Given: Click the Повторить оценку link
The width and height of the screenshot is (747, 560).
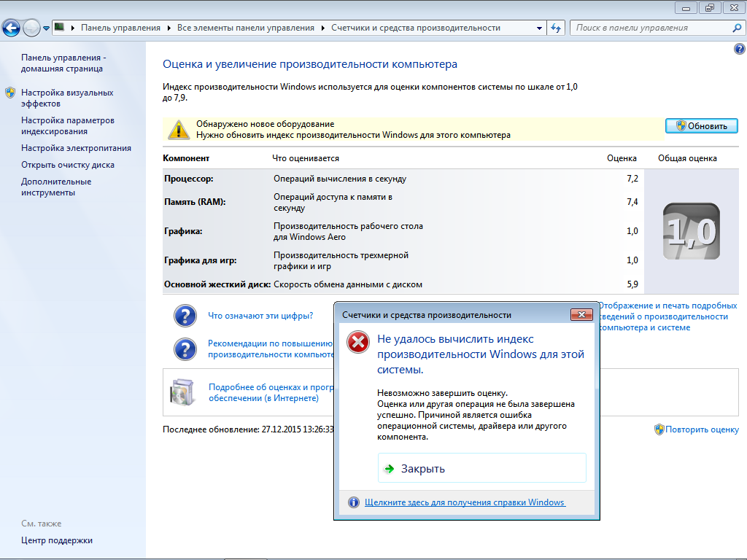Looking at the screenshot, I should 702,429.
